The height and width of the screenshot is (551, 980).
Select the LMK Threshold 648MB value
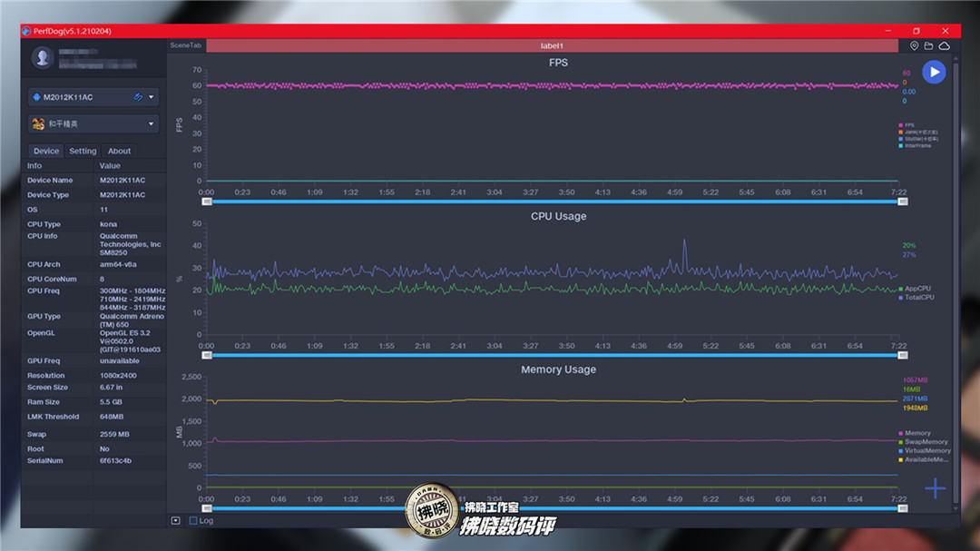pyautogui.click(x=112, y=417)
